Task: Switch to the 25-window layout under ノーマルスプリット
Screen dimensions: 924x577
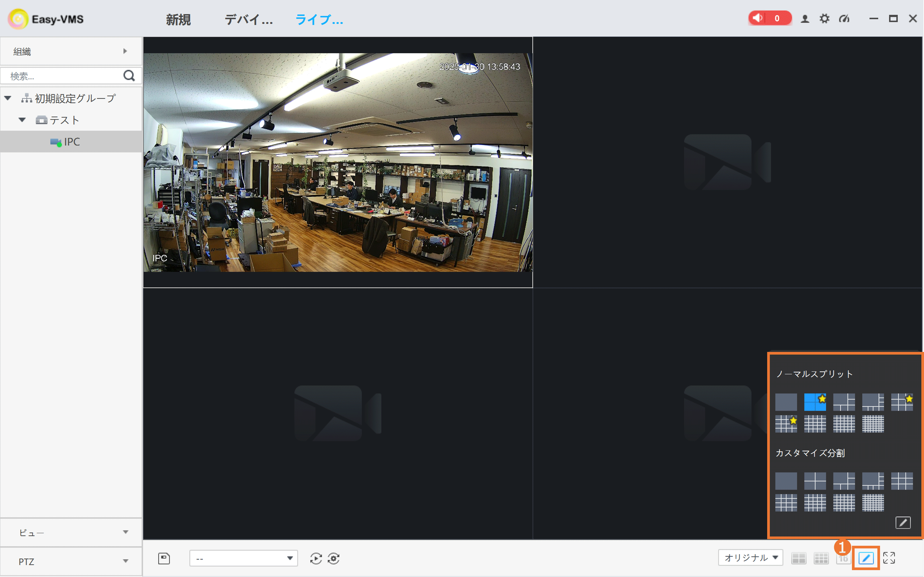Action: click(x=815, y=424)
